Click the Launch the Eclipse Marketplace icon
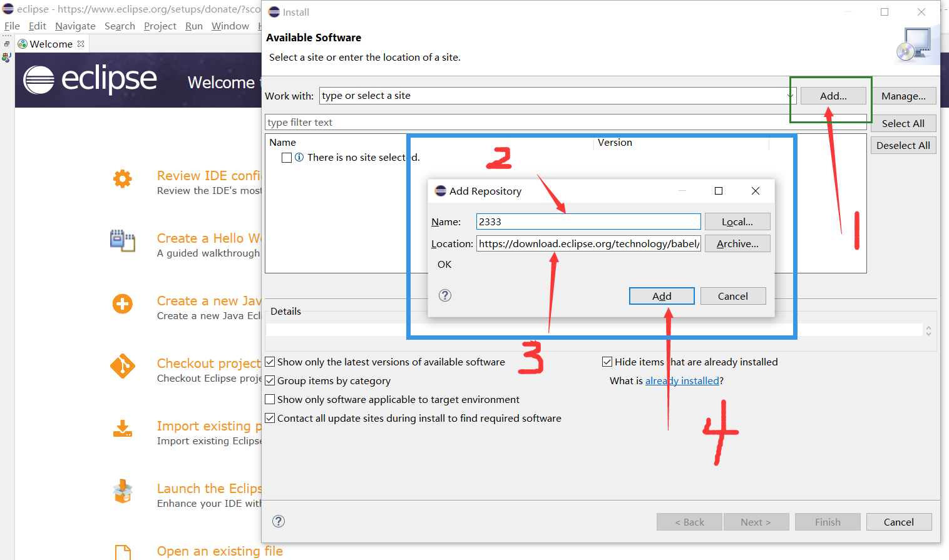This screenshot has width=949, height=560. pyautogui.click(x=123, y=491)
